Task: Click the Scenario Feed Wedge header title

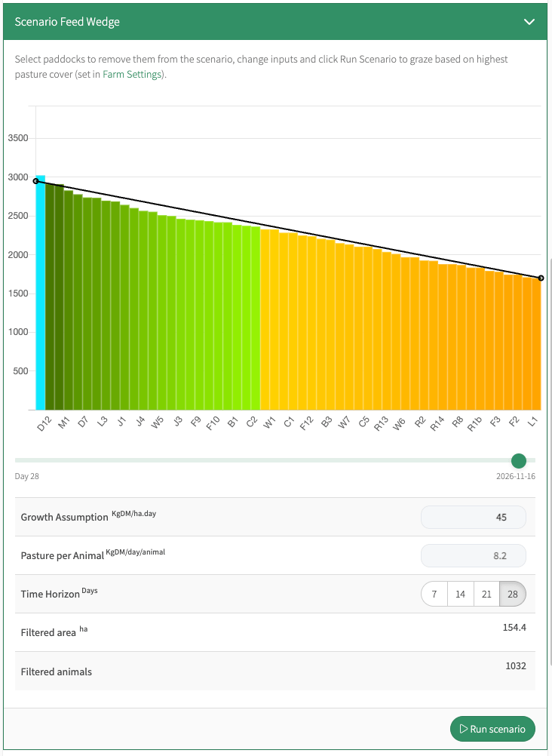Action: pyautogui.click(x=67, y=22)
